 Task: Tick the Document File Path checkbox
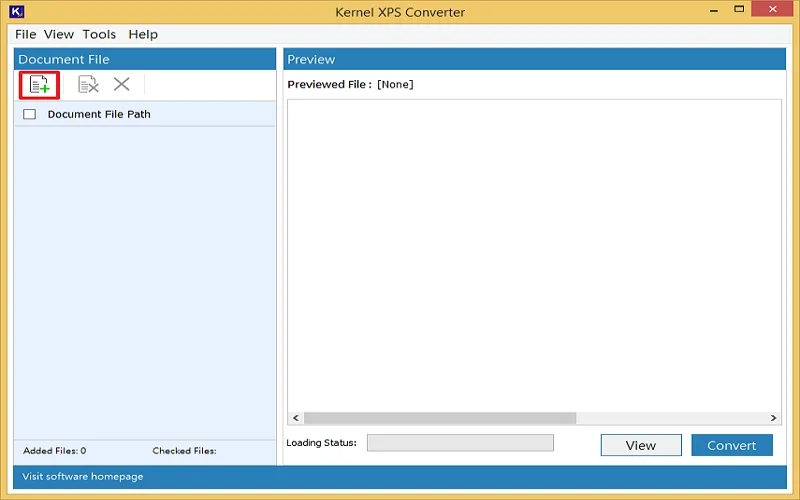click(x=29, y=114)
